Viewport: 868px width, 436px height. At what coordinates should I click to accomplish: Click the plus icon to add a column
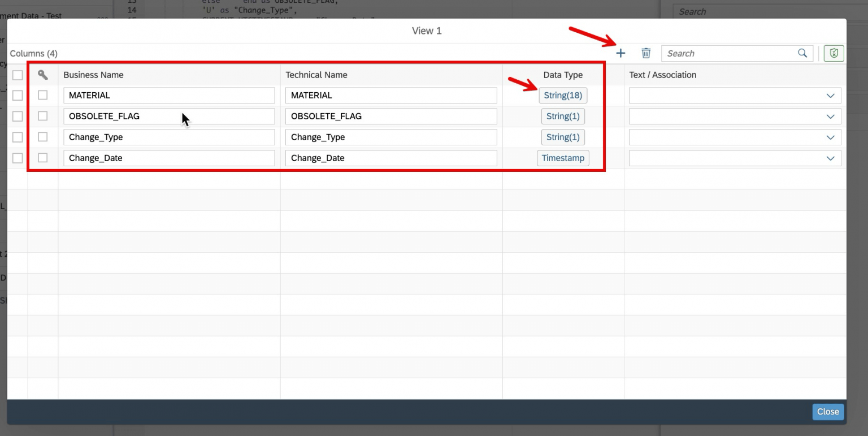[x=620, y=53]
